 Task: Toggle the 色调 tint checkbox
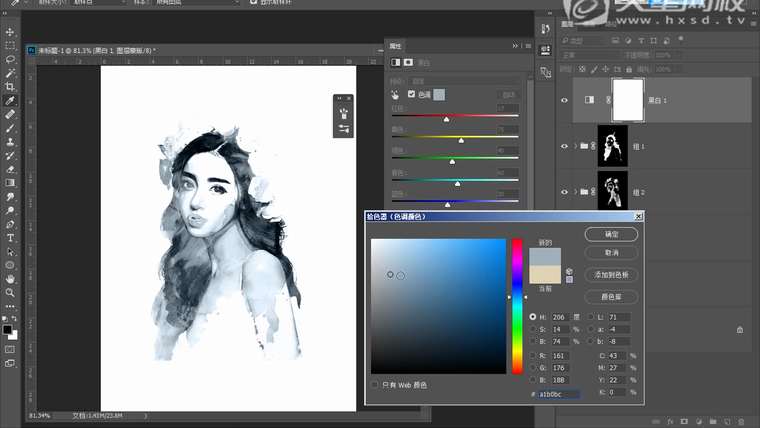pyautogui.click(x=410, y=94)
